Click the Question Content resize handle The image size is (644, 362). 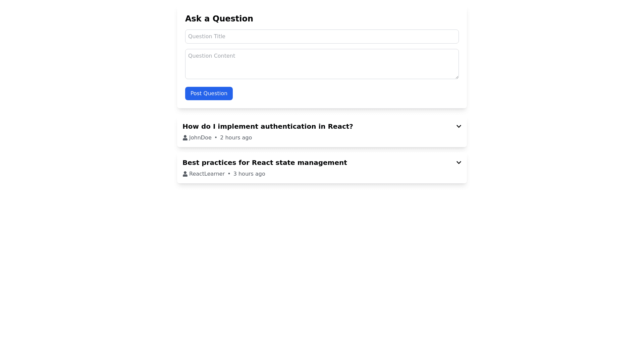click(x=457, y=77)
